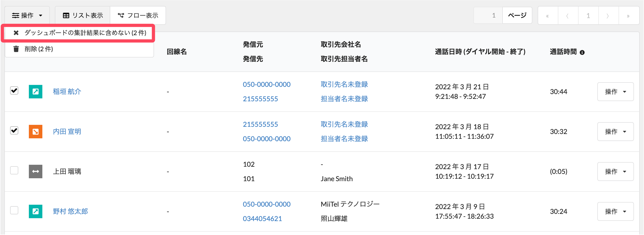644x235 pixels.
Task: Switch to リスト表示 view
Action: (x=83, y=16)
